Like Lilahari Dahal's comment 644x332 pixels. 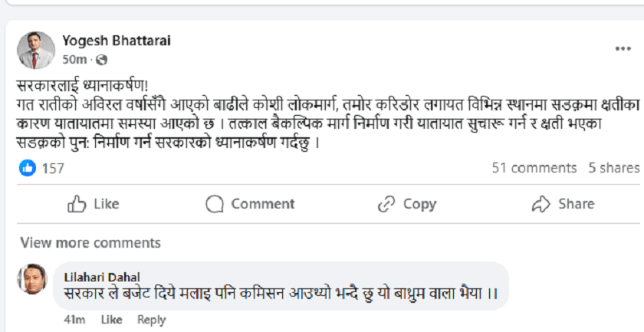(x=111, y=320)
